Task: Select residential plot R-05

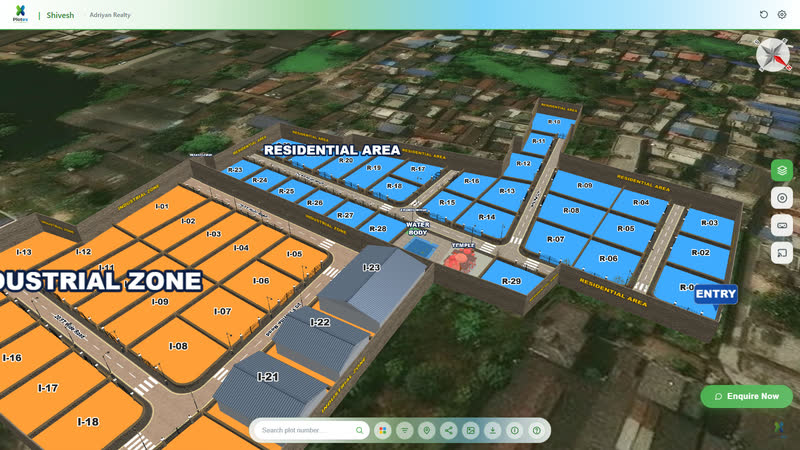Action: (626, 230)
